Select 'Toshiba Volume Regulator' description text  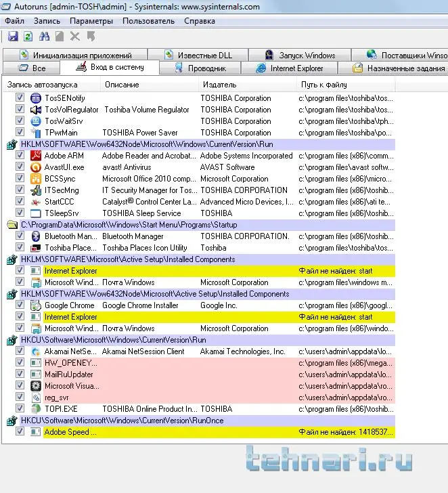tap(147, 110)
